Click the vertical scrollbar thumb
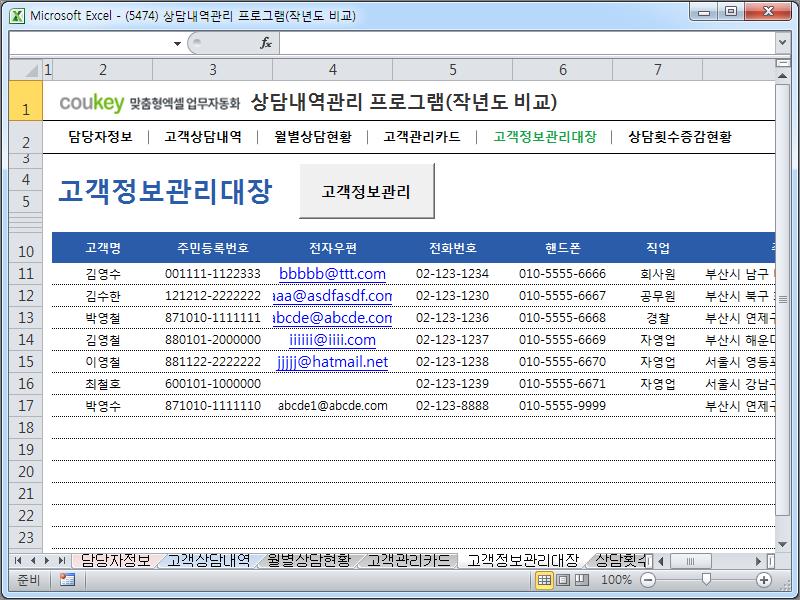This screenshot has width=800, height=600. point(782,299)
